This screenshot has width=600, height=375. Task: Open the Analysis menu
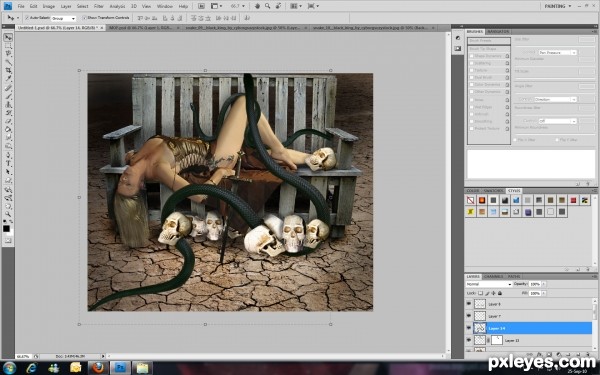pyautogui.click(x=117, y=7)
